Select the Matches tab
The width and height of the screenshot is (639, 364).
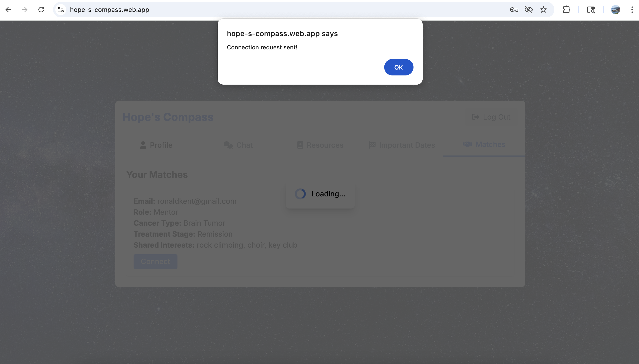484,145
